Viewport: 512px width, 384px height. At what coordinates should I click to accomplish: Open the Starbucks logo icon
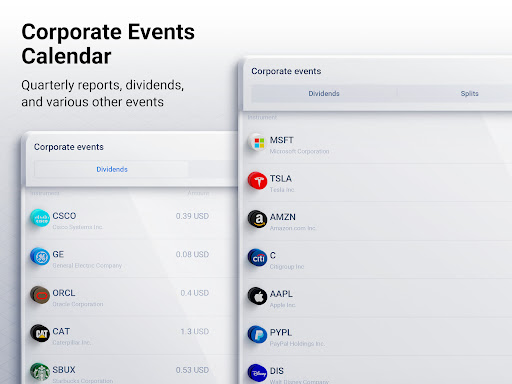40,372
